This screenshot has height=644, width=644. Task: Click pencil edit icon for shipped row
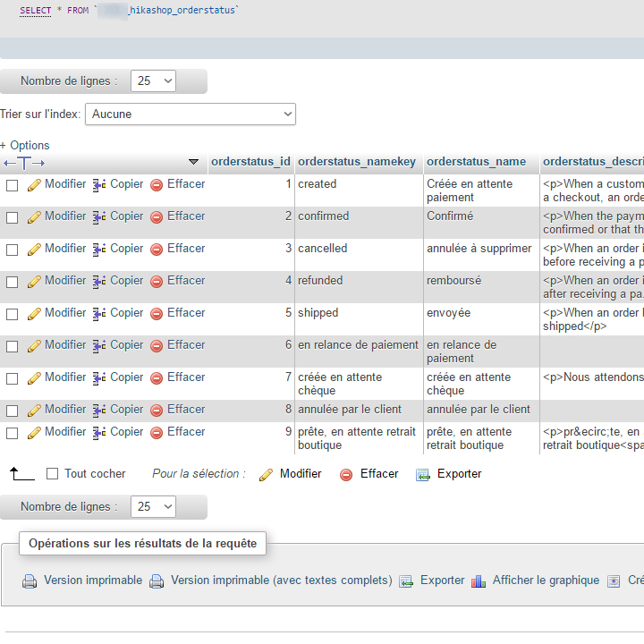[x=35, y=313]
